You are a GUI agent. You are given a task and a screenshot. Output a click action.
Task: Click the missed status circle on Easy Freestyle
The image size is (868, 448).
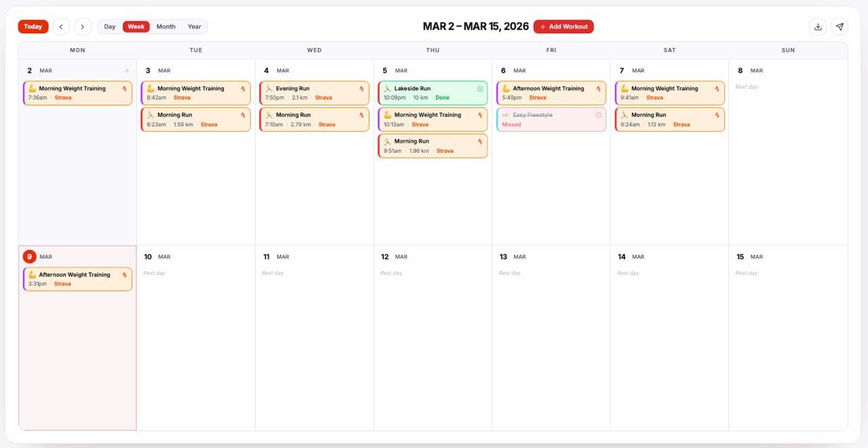point(597,116)
